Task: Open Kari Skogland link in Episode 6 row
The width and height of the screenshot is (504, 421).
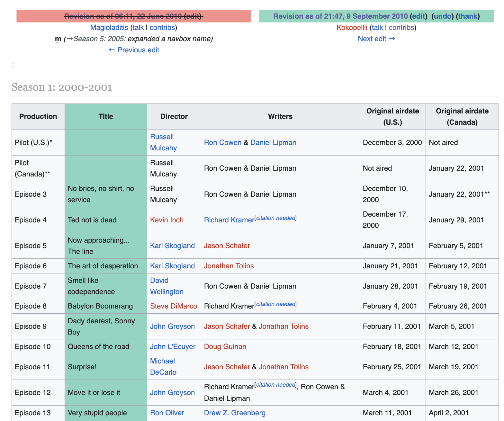Action: point(172,266)
